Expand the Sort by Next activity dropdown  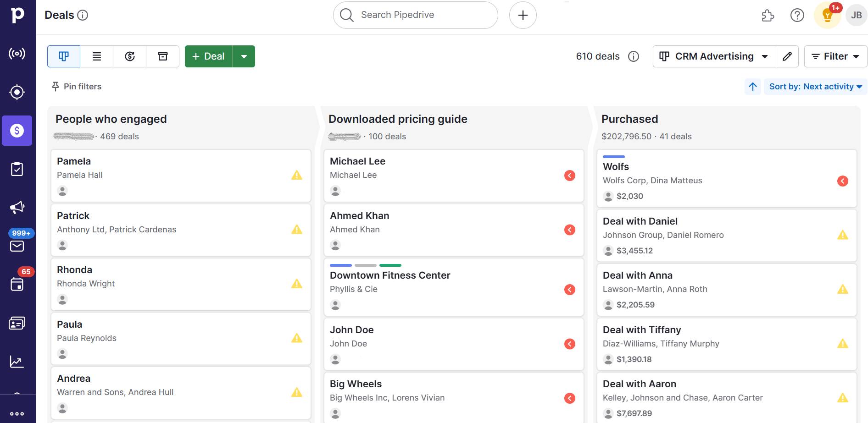tap(815, 86)
